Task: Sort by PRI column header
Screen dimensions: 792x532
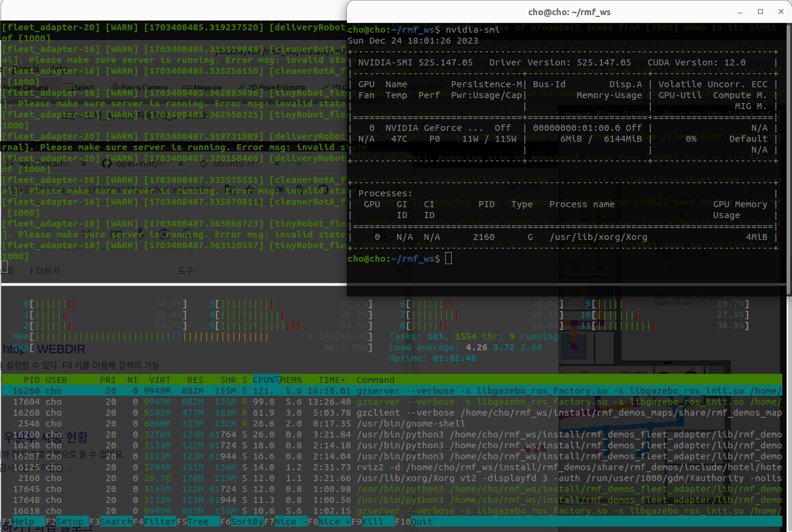Action: point(108,380)
